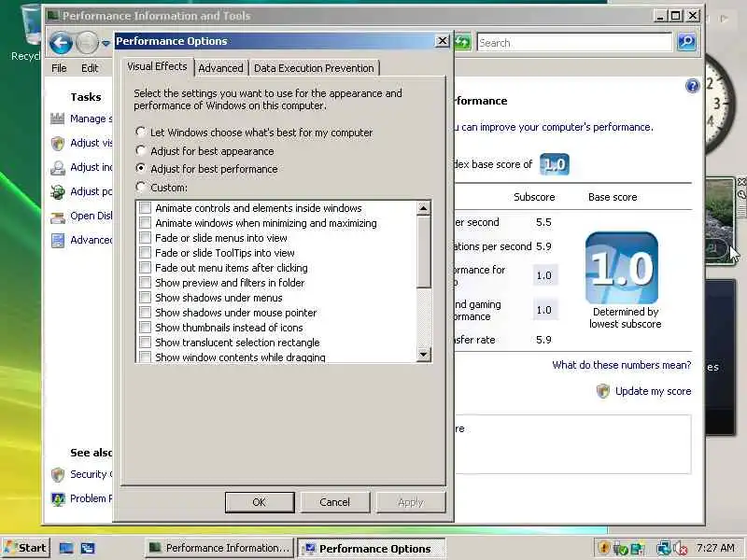Click the security alert shield tray icon

point(603,548)
